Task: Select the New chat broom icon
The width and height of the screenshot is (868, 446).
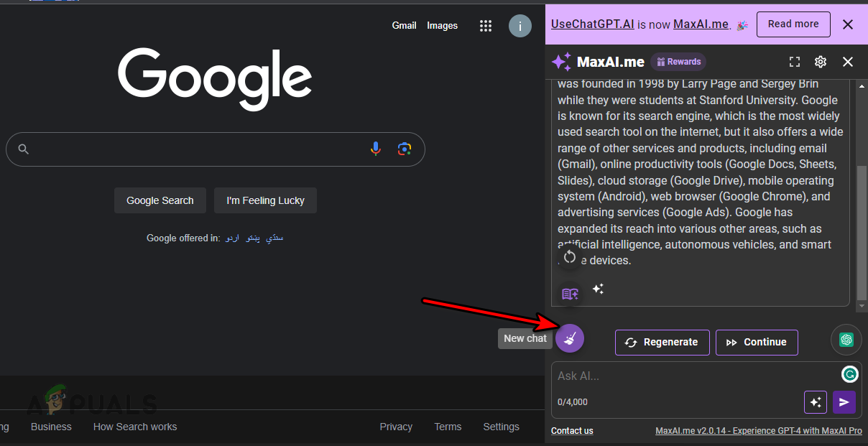Action: point(570,338)
